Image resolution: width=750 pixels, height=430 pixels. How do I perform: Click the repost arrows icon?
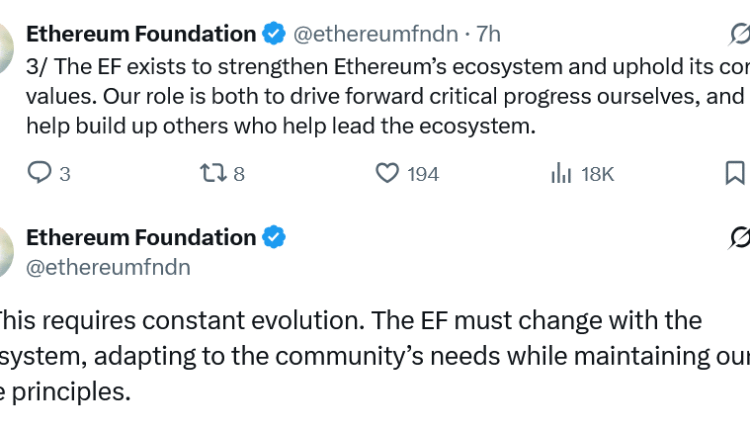(x=213, y=173)
